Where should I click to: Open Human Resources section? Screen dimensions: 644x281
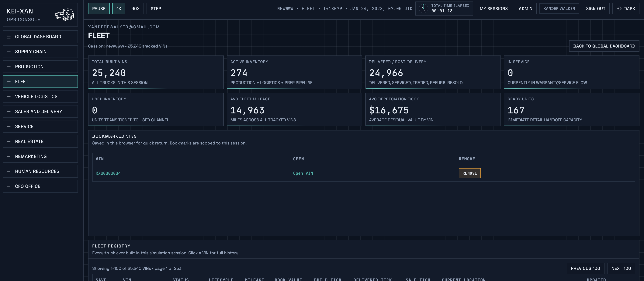tap(40, 171)
